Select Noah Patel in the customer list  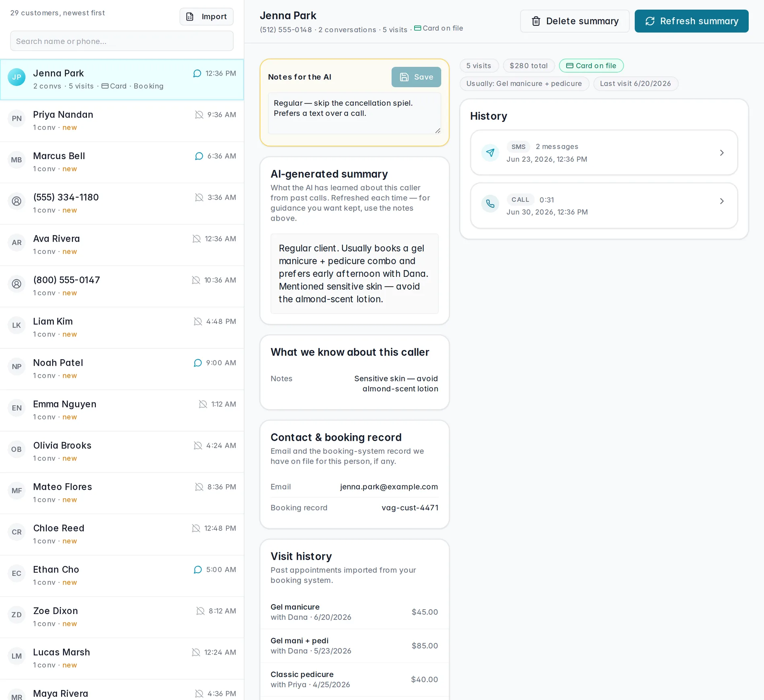[x=122, y=369]
